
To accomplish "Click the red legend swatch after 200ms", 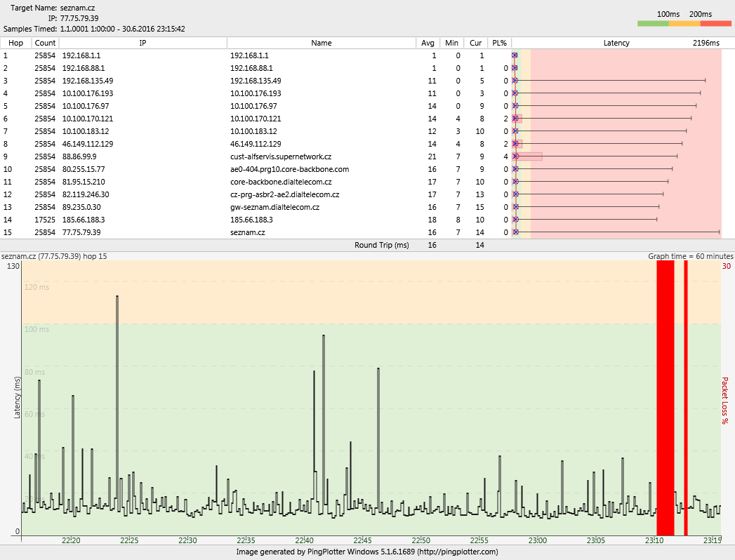I will point(715,24).
